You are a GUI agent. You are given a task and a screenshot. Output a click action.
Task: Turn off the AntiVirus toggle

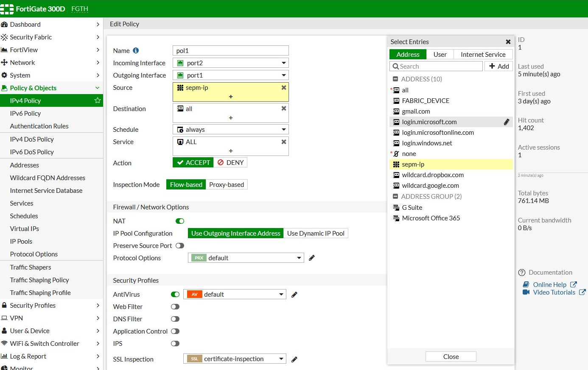[175, 294]
